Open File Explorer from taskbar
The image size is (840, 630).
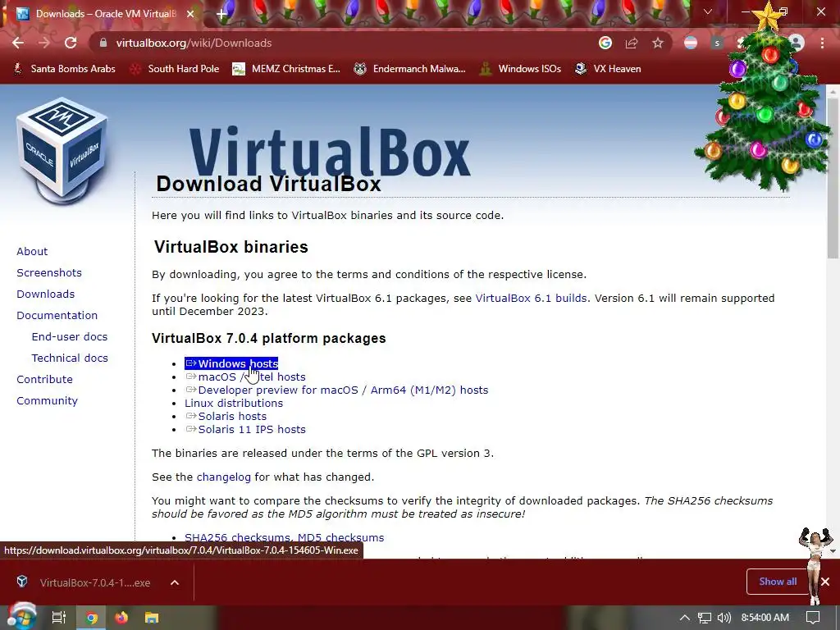152,618
